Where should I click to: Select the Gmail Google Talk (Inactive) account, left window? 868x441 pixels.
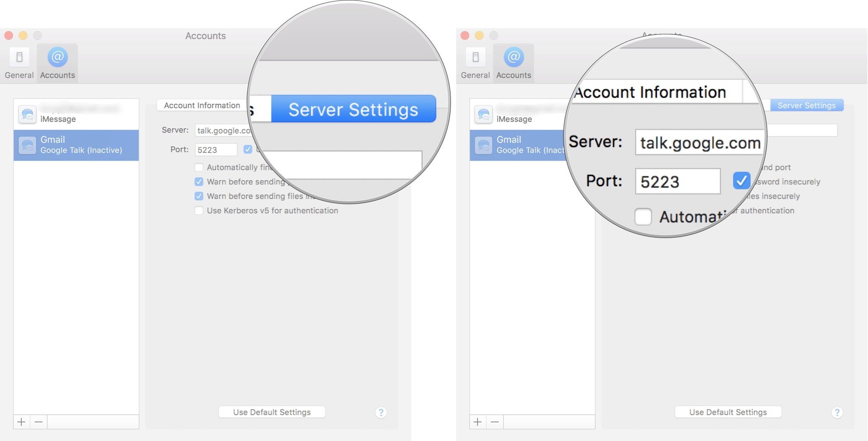click(76, 145)
